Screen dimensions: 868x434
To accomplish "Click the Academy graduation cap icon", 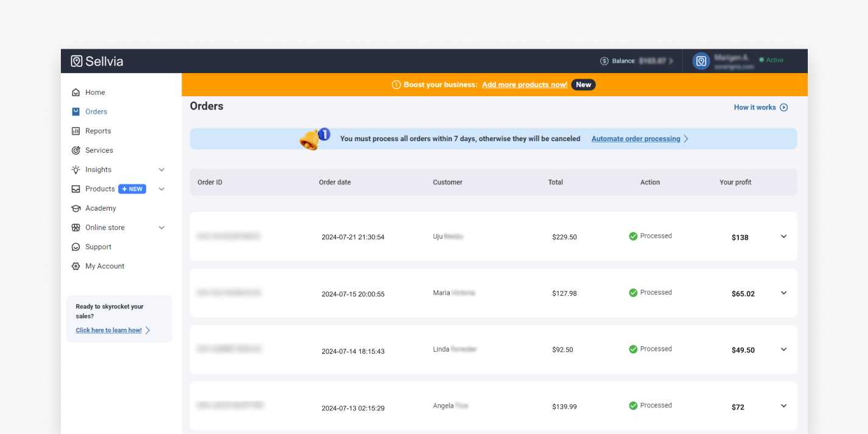I will [76, 208].
